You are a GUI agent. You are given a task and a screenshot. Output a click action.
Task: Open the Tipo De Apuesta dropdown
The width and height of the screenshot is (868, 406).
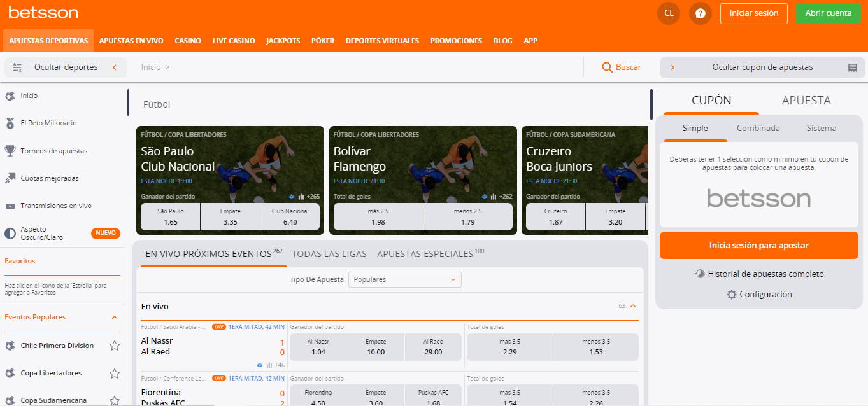click(404, 279)
